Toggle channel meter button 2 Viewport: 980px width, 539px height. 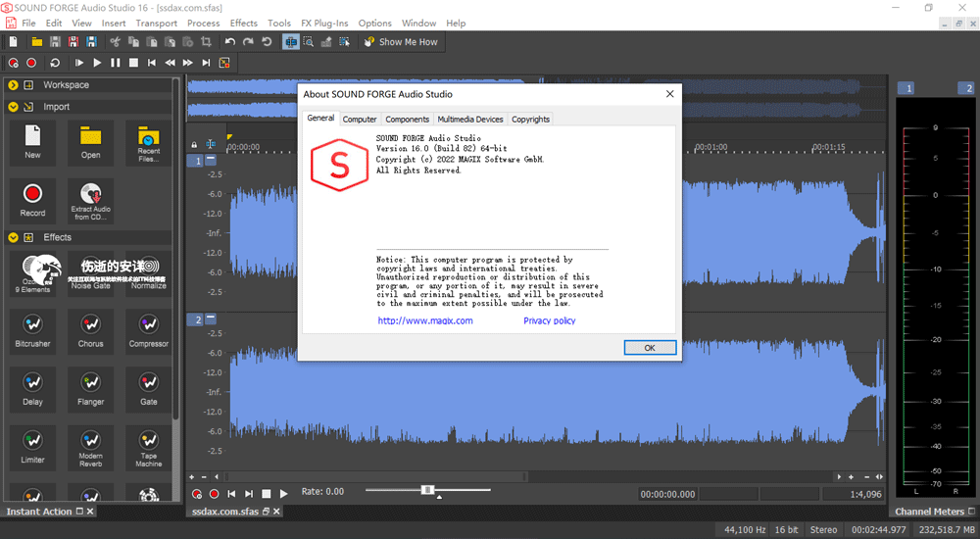point(968,88)
